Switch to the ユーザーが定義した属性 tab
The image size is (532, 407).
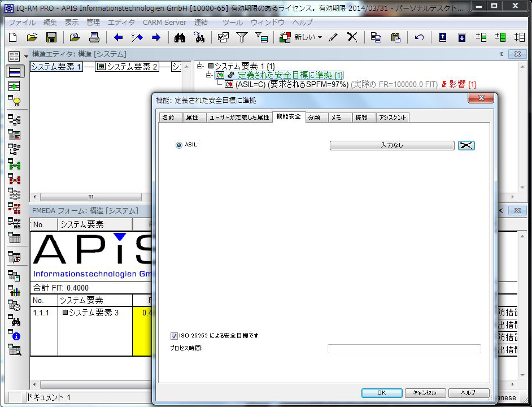click(x=239, y=118)
